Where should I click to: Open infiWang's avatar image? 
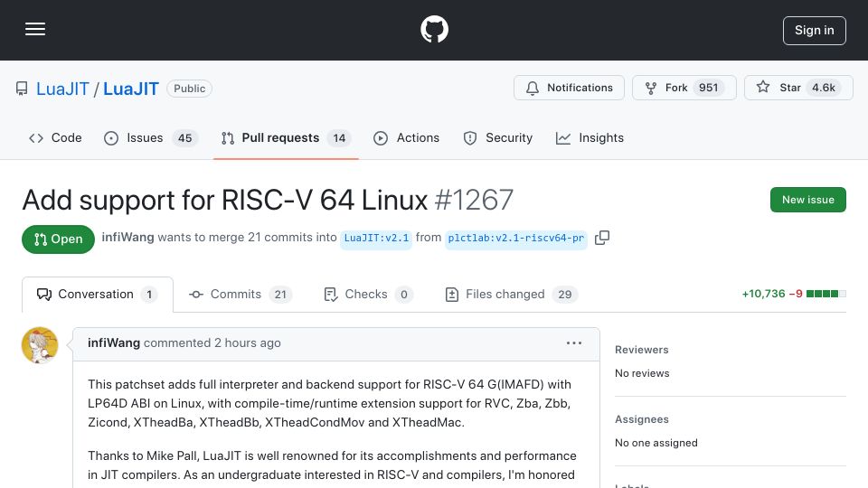point(40,345)
